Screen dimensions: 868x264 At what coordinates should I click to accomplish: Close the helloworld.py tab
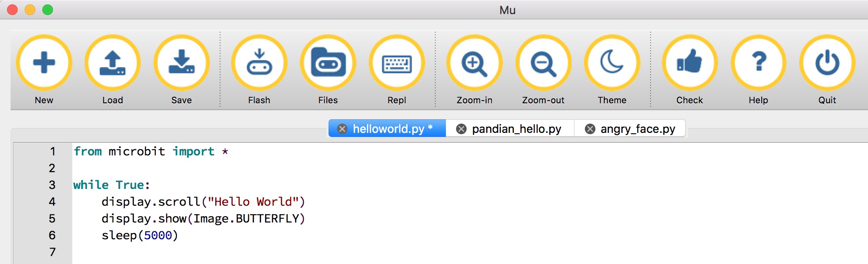click(342, 129)
